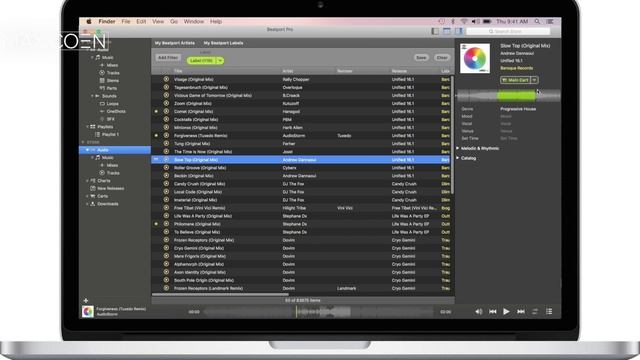Click the track icon beside Visage (Original Mix)

coord(166,79)
